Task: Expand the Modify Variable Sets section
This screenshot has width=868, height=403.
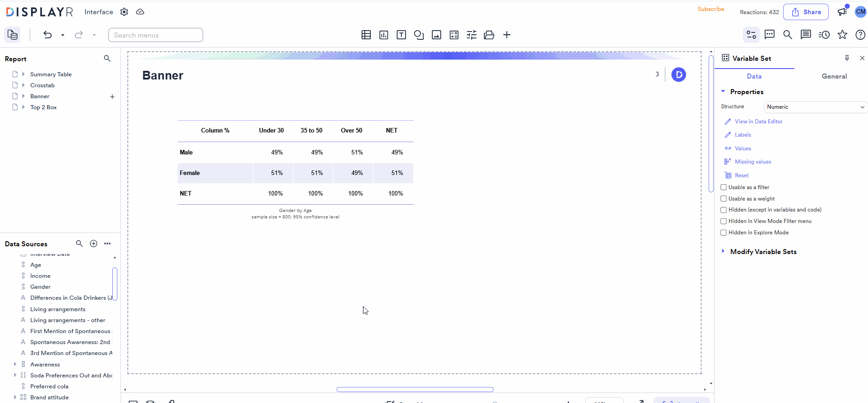Action: [x=723, y=251]
